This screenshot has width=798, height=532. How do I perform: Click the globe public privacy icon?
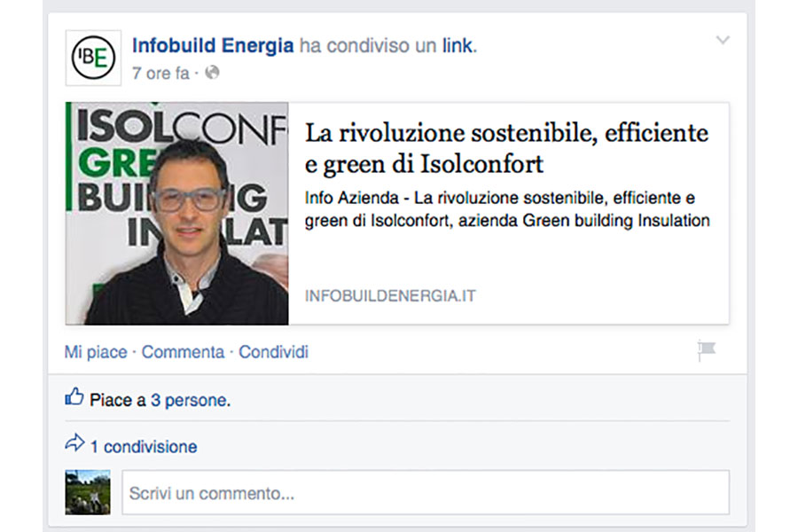click(x=211, y=74)
